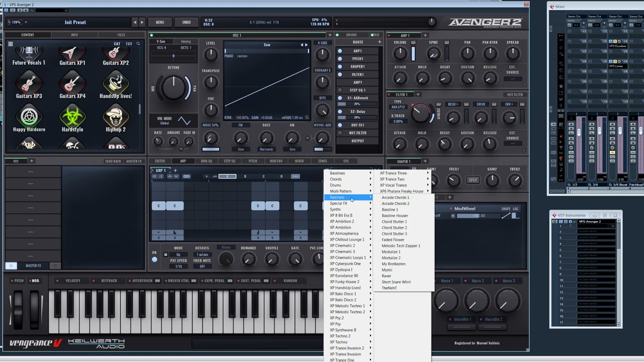The height and width of the screenshot is (362, 644).
Task: Select the next Saw waveform arrow
Action: coord(306,45)
